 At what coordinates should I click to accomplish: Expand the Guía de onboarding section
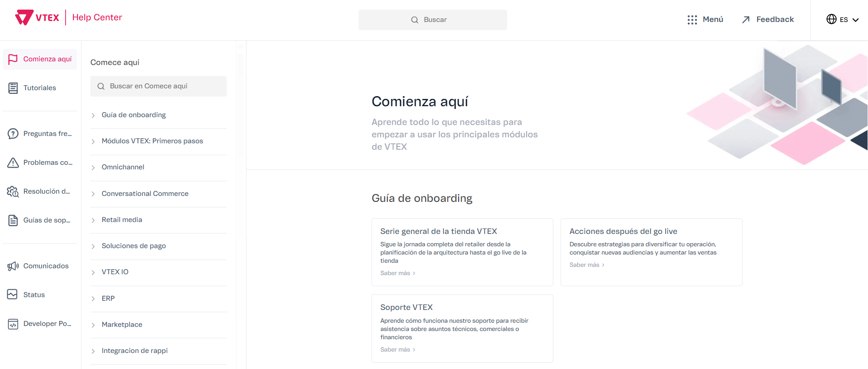pyautogui.click(x=93, y=115)
